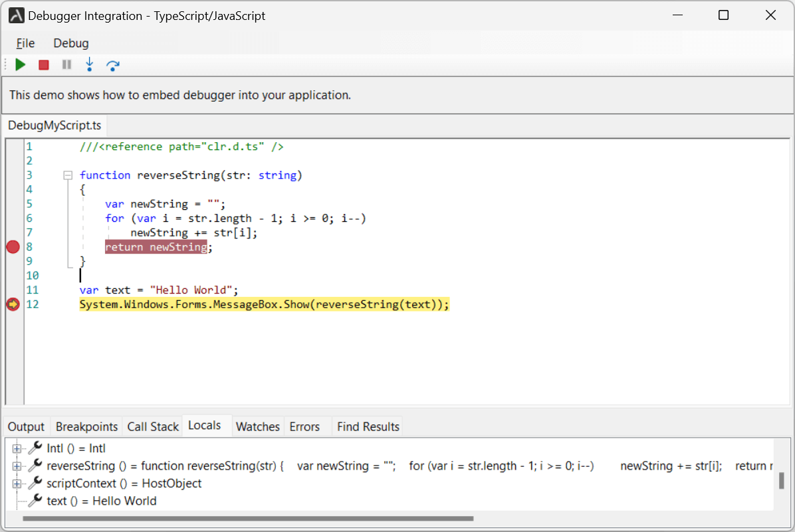
Task: Click the reference path comment on line 1
Action: coord(181,146)
